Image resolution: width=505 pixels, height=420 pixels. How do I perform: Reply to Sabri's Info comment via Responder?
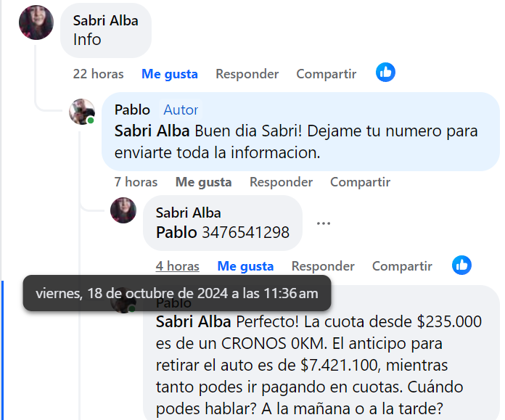point(247,74)
